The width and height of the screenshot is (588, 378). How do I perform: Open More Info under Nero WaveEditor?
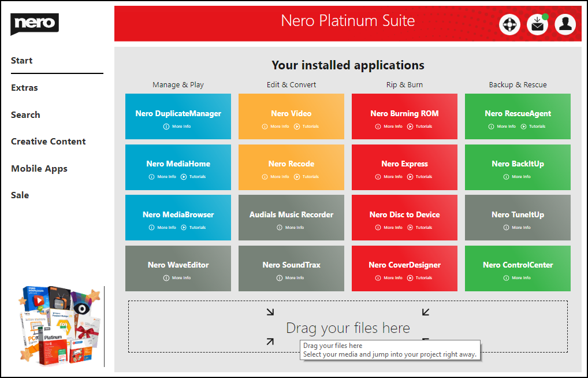177,278
